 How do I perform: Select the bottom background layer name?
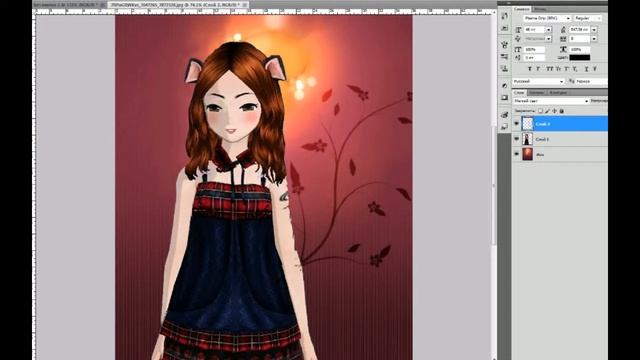(540, 154)
